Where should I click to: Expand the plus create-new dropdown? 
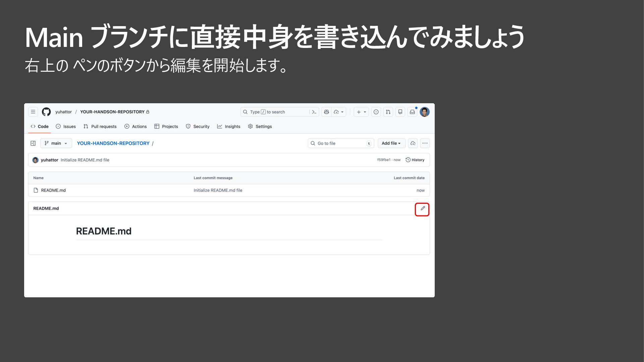361,112
